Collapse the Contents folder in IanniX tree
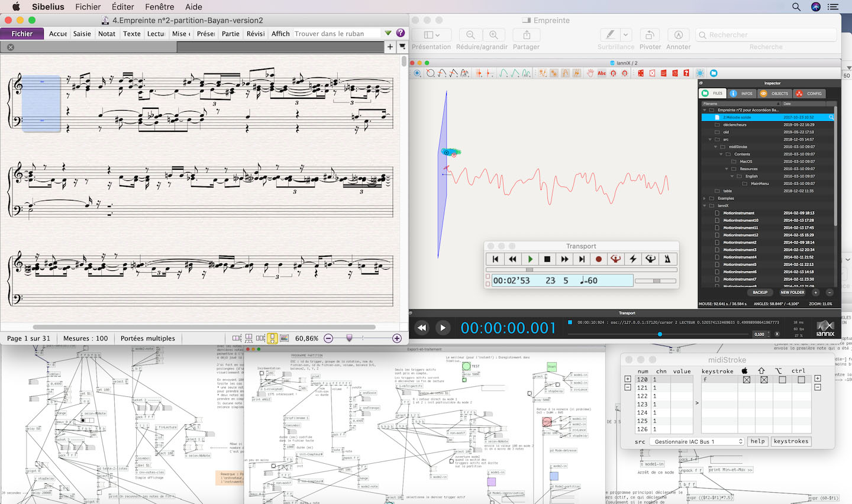 pos(721,154)
